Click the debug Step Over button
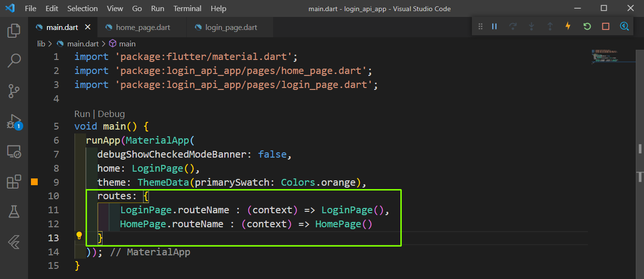Viewport: 644px width, 279px height. (513, 27)
